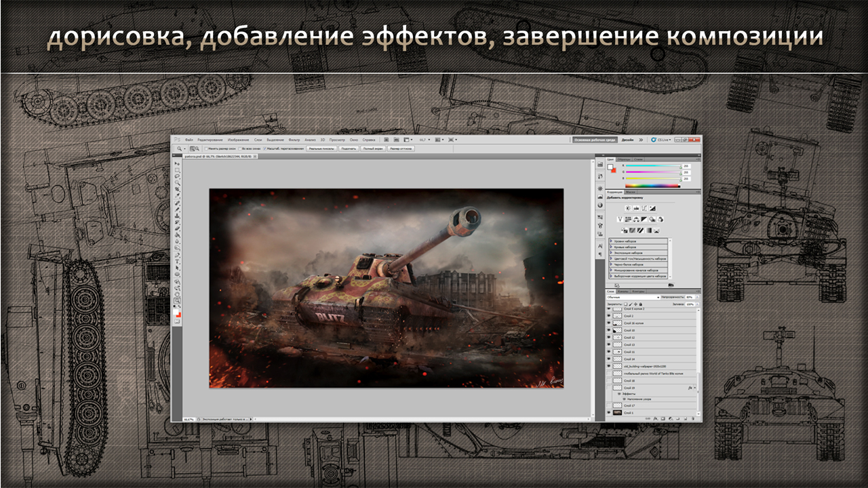Select the Pen tool
The height and width of the screenshot is (488, 868).
tap(177, 255)
